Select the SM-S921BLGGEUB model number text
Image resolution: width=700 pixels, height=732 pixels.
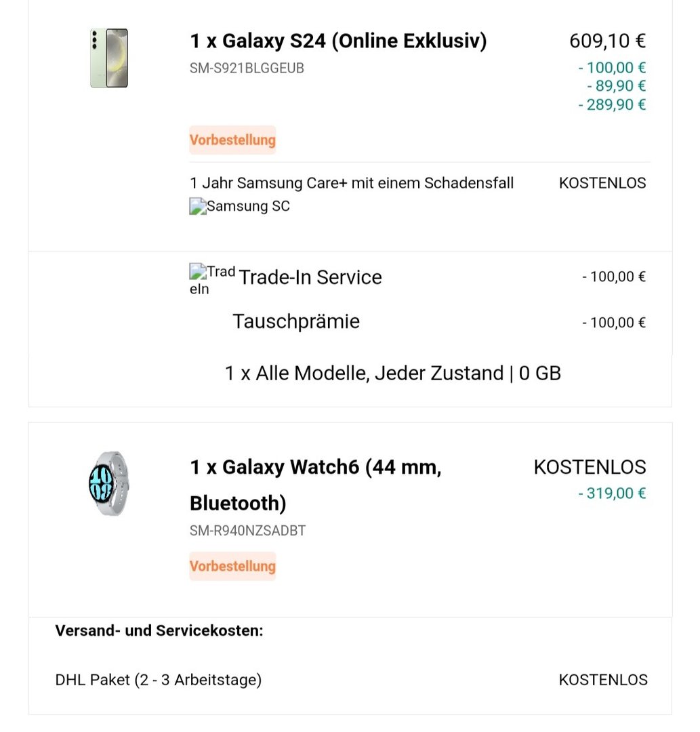[x=247, y=68]
